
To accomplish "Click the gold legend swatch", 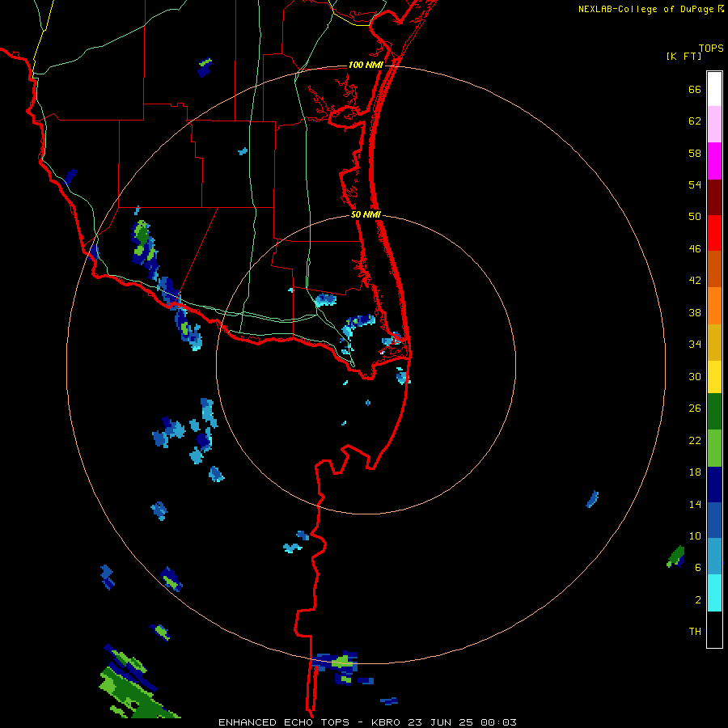I will click(714, 342).
